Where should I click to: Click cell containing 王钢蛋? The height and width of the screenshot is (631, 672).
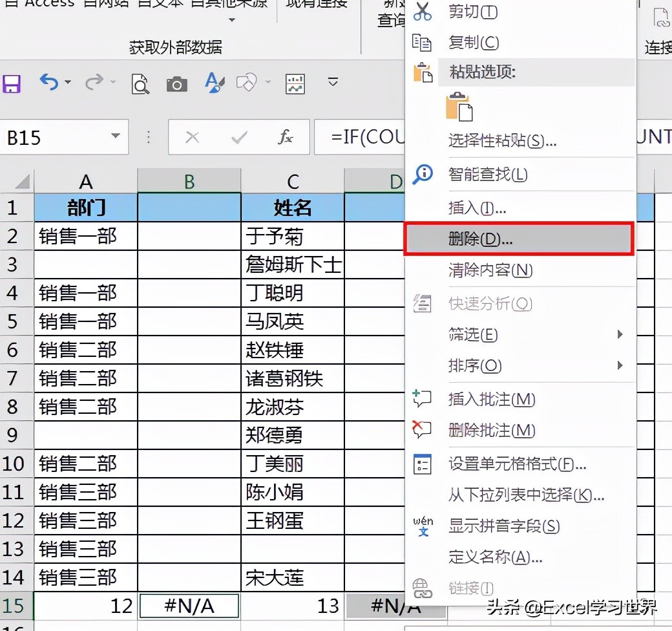click(x=293, y=520)
